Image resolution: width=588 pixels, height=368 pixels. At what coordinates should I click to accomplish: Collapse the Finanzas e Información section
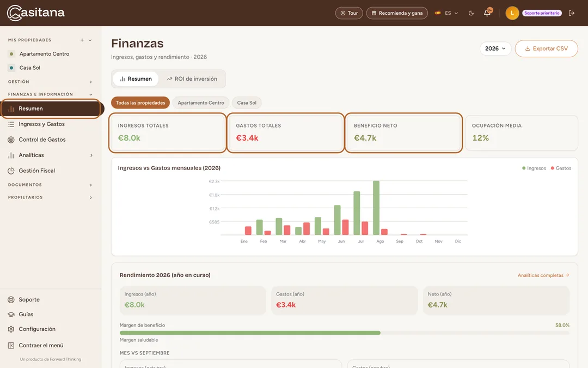(50, 94)
